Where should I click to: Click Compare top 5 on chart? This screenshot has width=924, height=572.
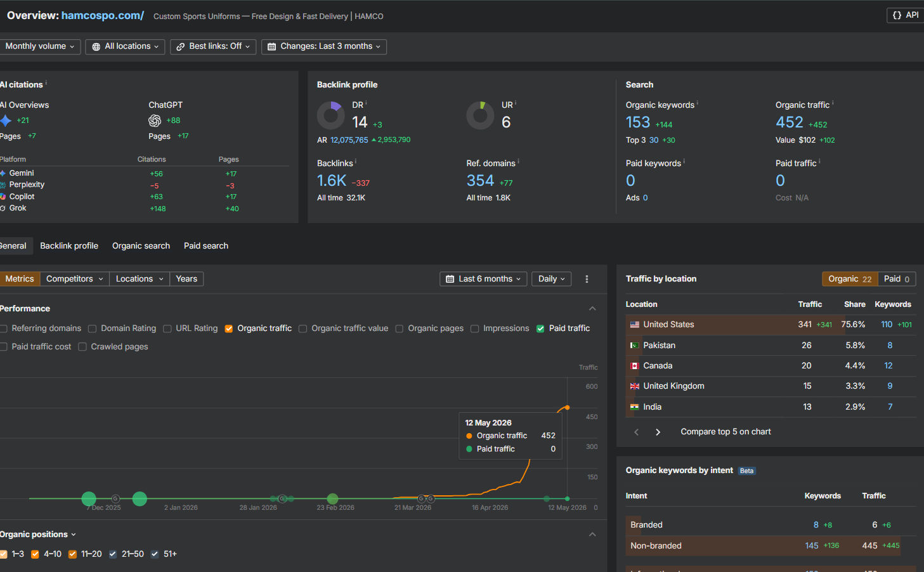[x=726, y=432]
